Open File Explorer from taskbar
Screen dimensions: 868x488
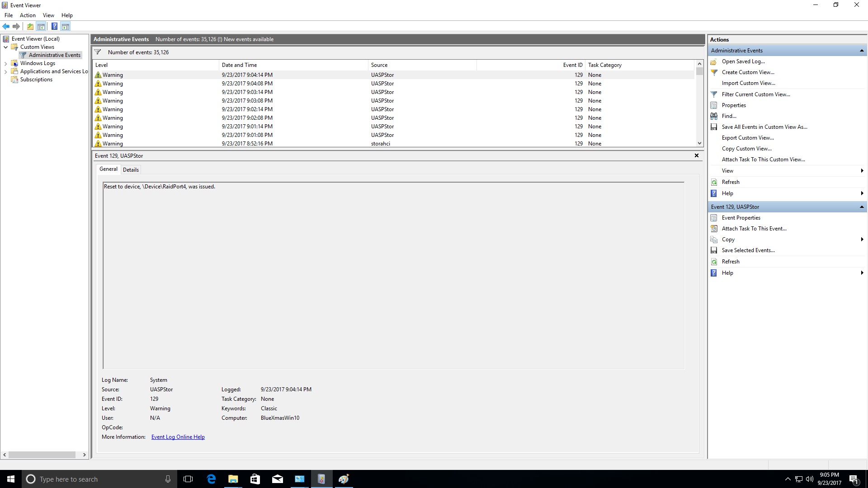[233, 479]
